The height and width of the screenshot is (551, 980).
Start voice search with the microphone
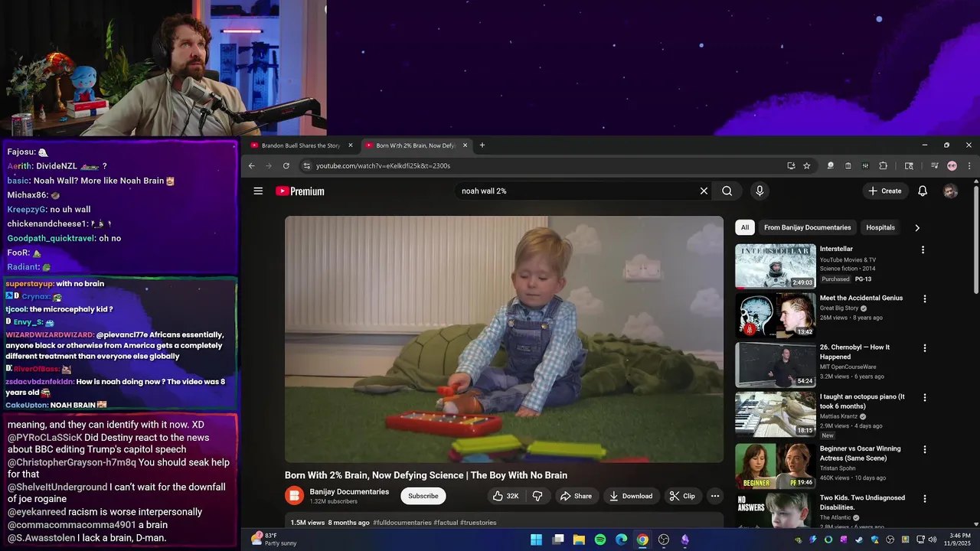[x=759, y=191]
